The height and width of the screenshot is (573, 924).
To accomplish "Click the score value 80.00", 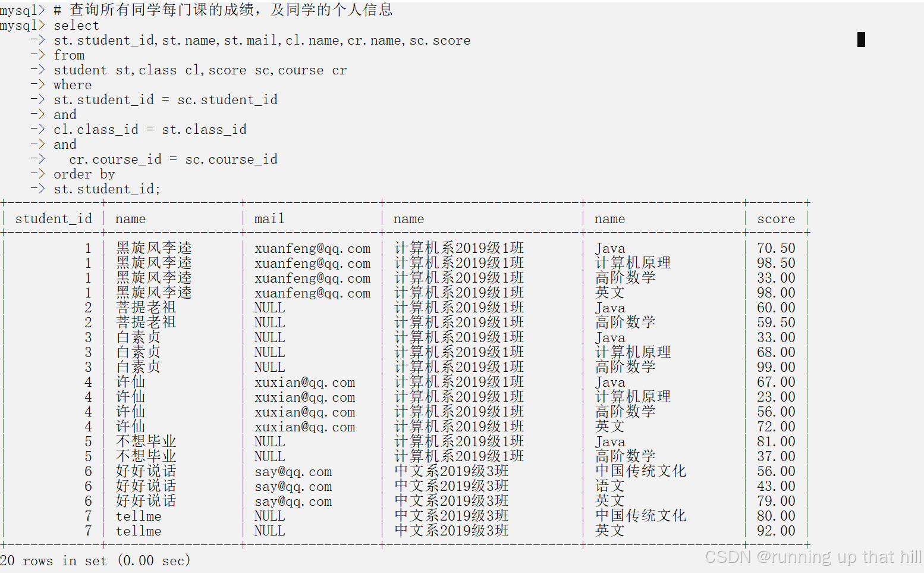I will tap(776, 516).
